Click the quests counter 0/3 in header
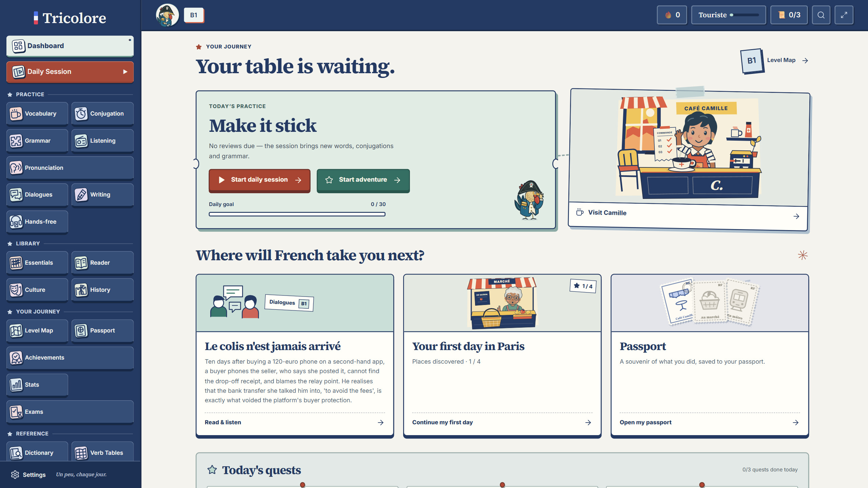 [x=789, y=15]
